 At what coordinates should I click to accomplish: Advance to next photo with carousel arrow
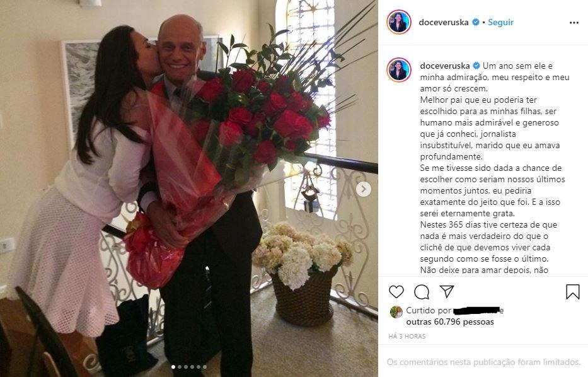363,189
